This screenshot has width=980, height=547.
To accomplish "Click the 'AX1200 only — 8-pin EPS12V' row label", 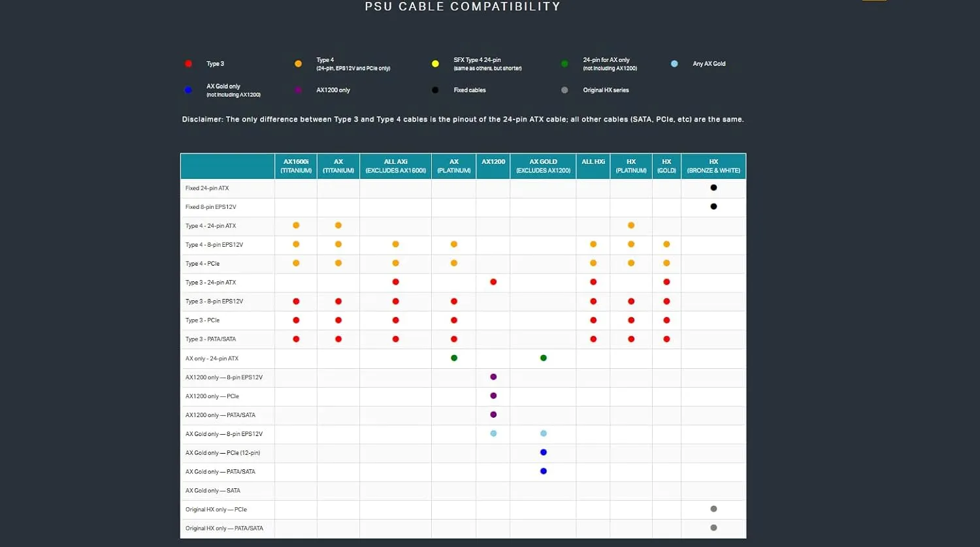I will [x=224, y=377].
